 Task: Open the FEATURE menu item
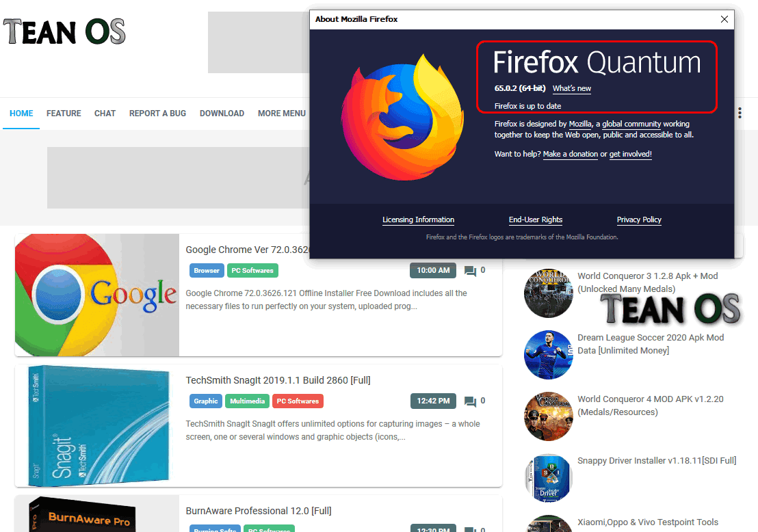[64, 113]
